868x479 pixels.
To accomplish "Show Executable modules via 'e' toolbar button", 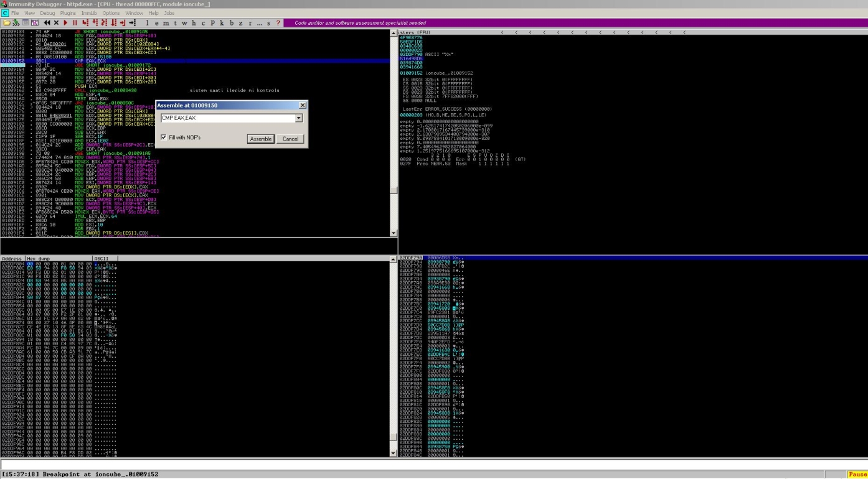I will (x=156, y=22).
